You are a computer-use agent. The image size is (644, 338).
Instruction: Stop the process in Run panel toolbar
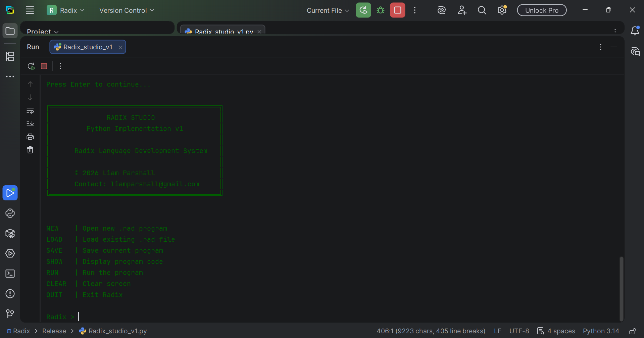[44, 66]
